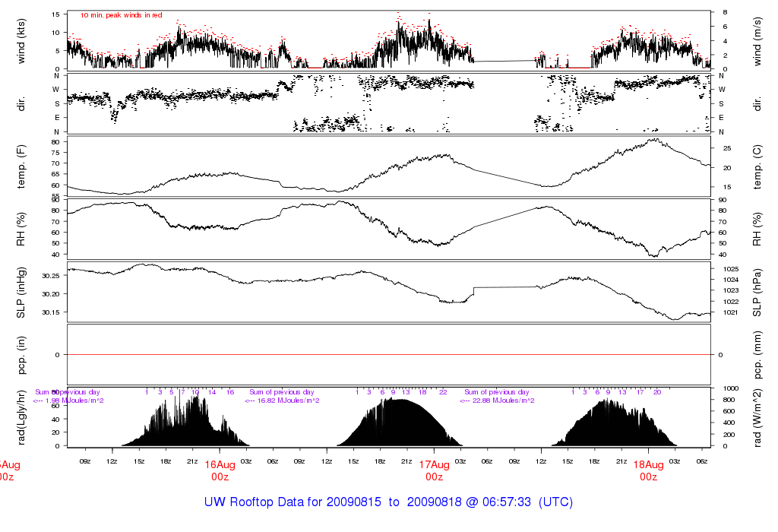
Task: Select the '16.82 MJoules/m^2' radiation sum
Action: (x=289, y=401)
